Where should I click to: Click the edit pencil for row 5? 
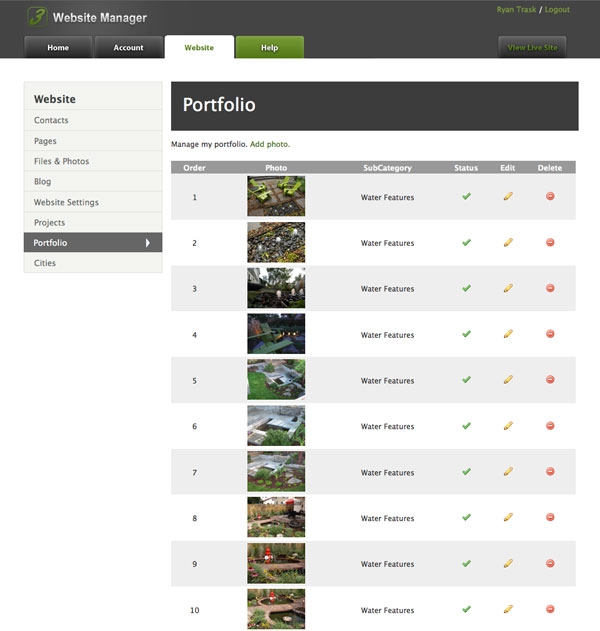coord(508,379)
